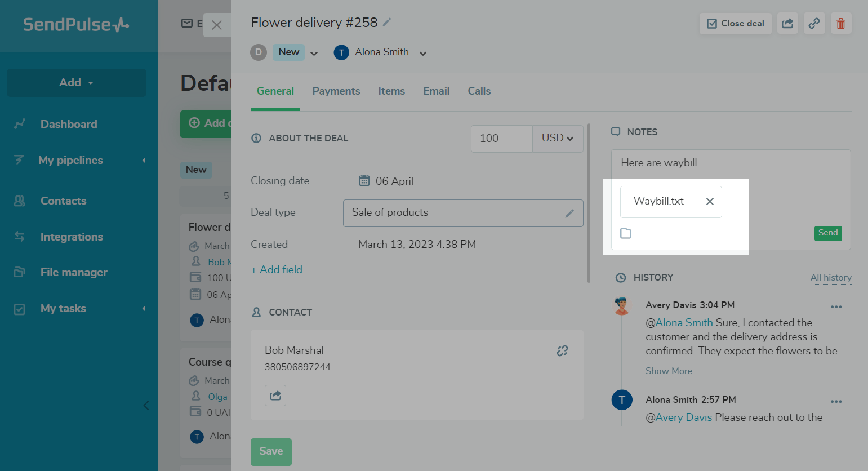Viewport: 868px width, 471px height.
Task: Open the USD currency dropdown
Action: pyautogui.click(x=558, y=139)
